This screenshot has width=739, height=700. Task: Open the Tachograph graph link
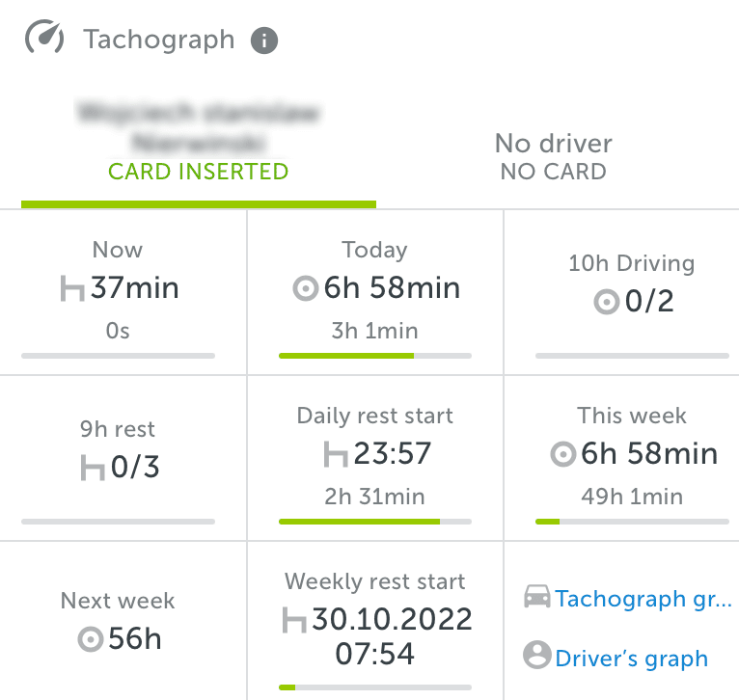tap(643, 599)
